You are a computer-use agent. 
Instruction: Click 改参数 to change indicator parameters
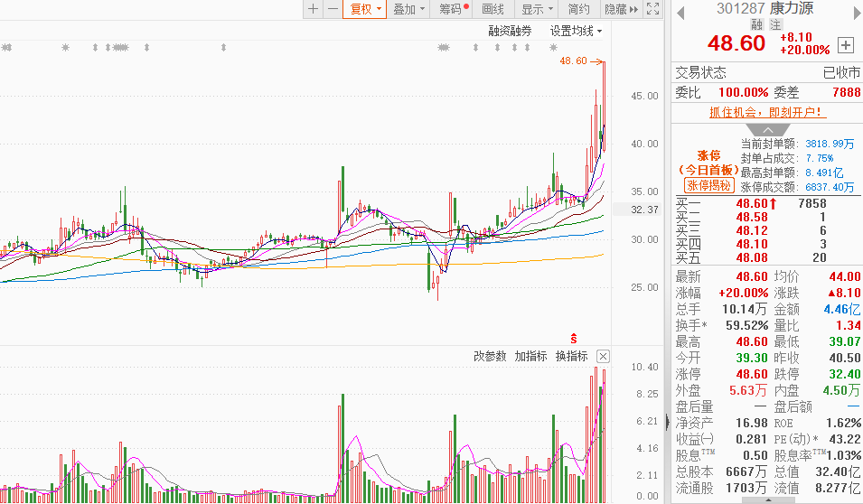point(489,356)
